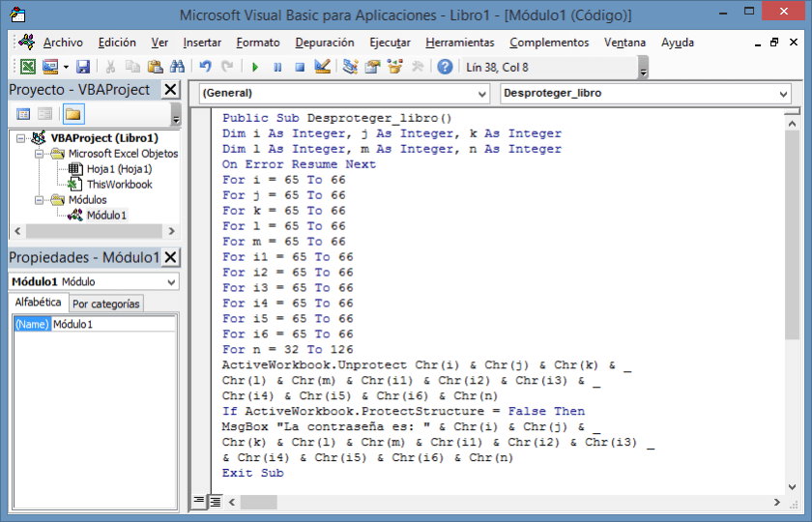Click the View Microsoft Excel icon
This screenshot has width=812, height=522.
pyautogui.click(x=28, y=67)
